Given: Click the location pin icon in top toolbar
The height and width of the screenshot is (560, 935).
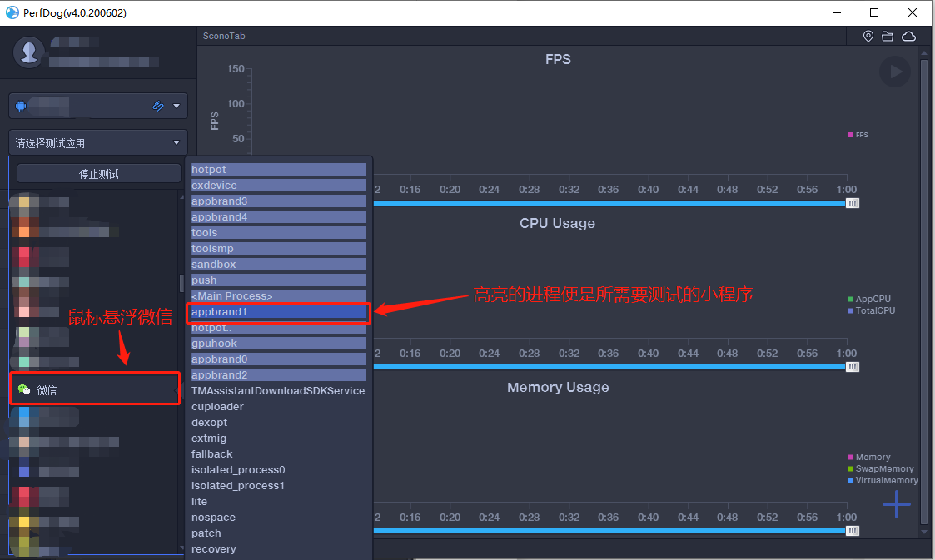Looking at the screenshot, I should 868,37.
